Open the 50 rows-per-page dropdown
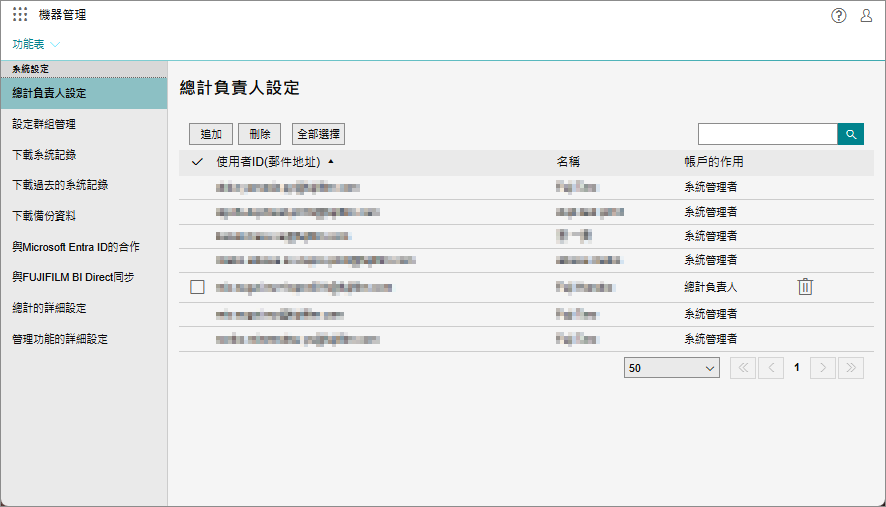886x507 pixels. point(671,368)
